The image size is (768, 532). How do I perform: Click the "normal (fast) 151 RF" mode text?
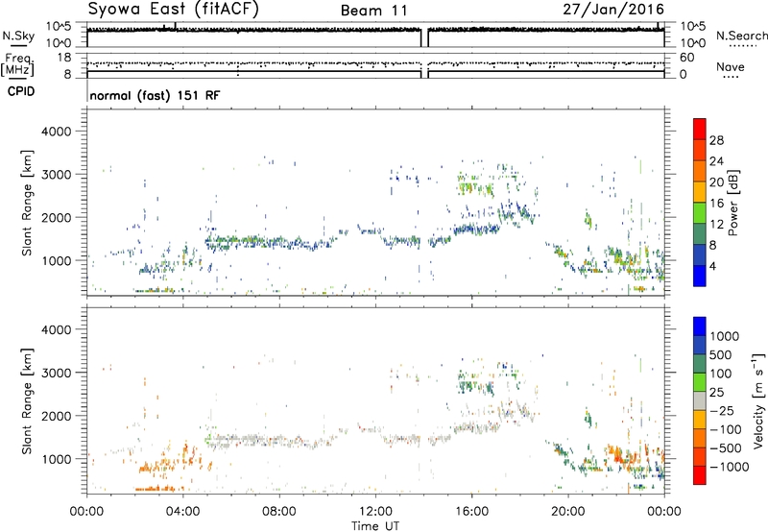[155, 95]
